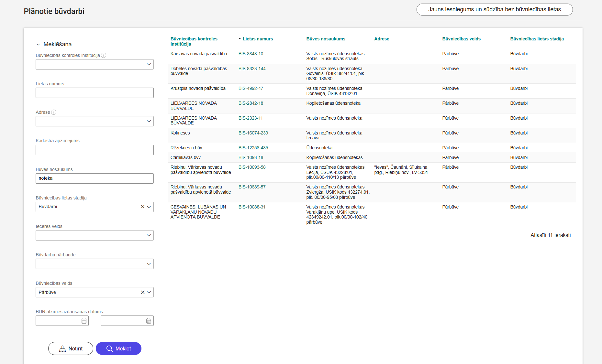The image size is (602, 364).
Task: Open start date calendar picker for BUN datums
Action: tap(84, 321)
